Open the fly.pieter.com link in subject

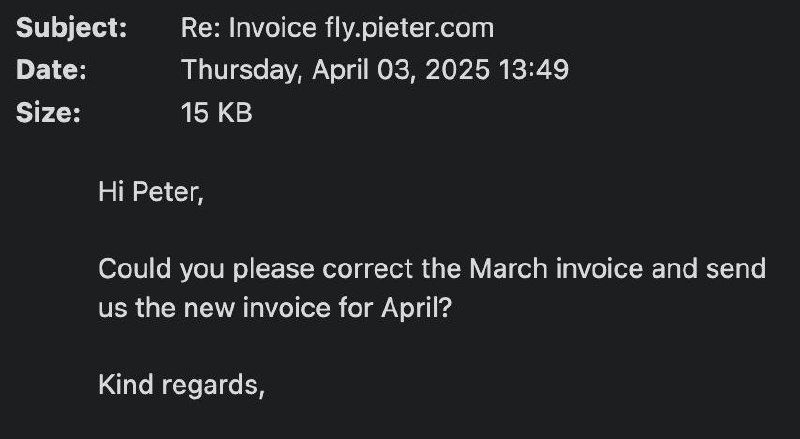click(x=410, y=28)
